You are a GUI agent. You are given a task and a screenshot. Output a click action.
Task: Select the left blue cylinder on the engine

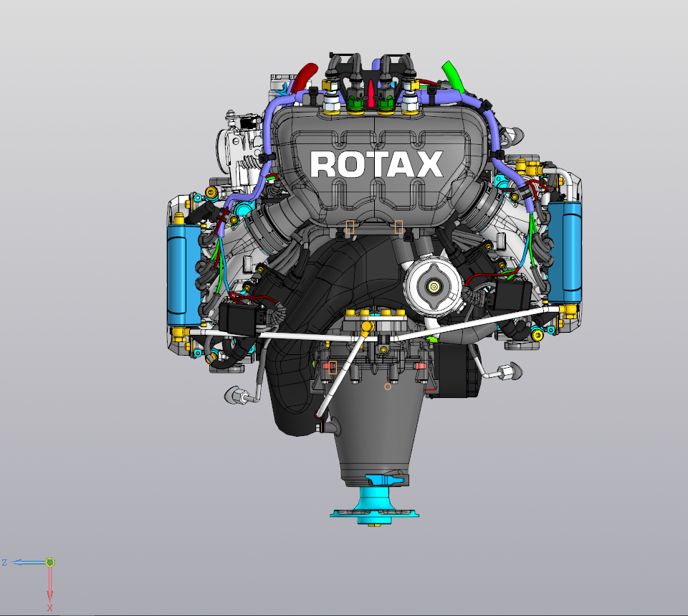point(183,275)
